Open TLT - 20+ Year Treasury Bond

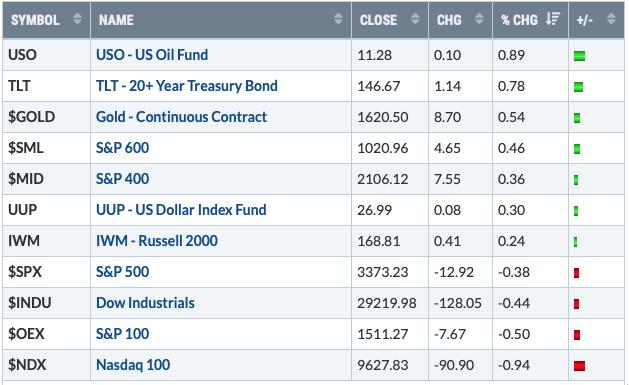coord(187,86)
